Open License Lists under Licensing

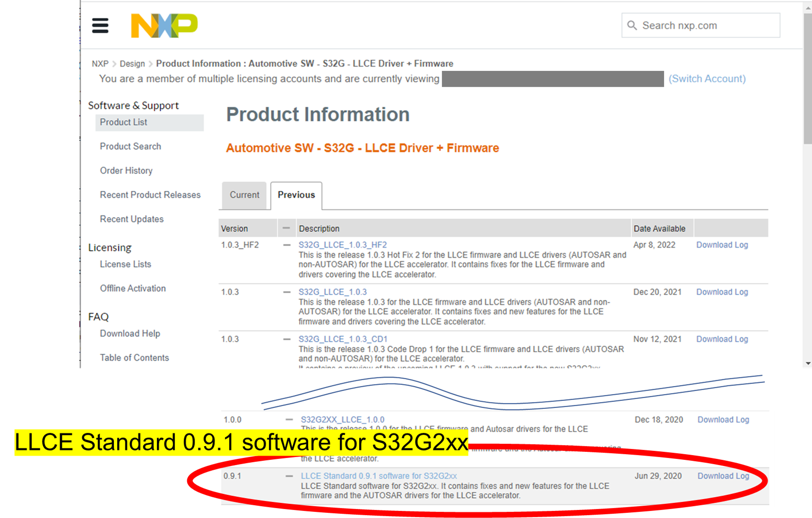pyautogui.click(x=125, y=264)
